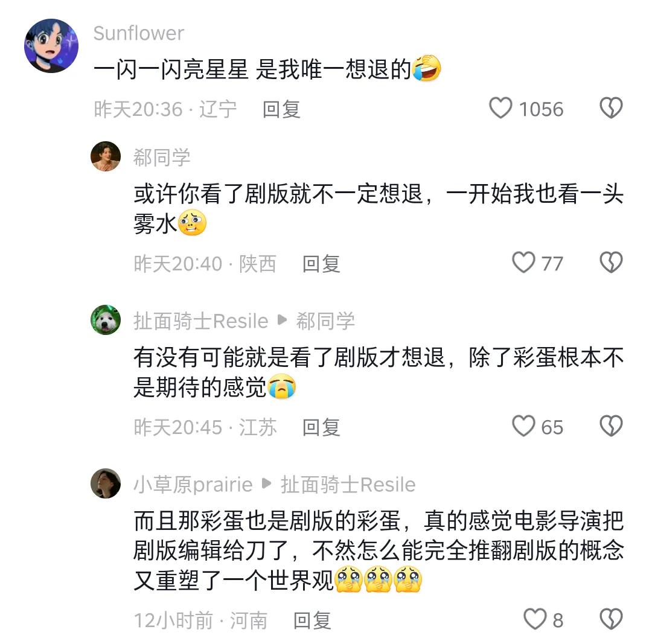Screen dimensions: 652x644
Task: Click 回复 on 小草原prairie's comment
Action: click(312, 620)
